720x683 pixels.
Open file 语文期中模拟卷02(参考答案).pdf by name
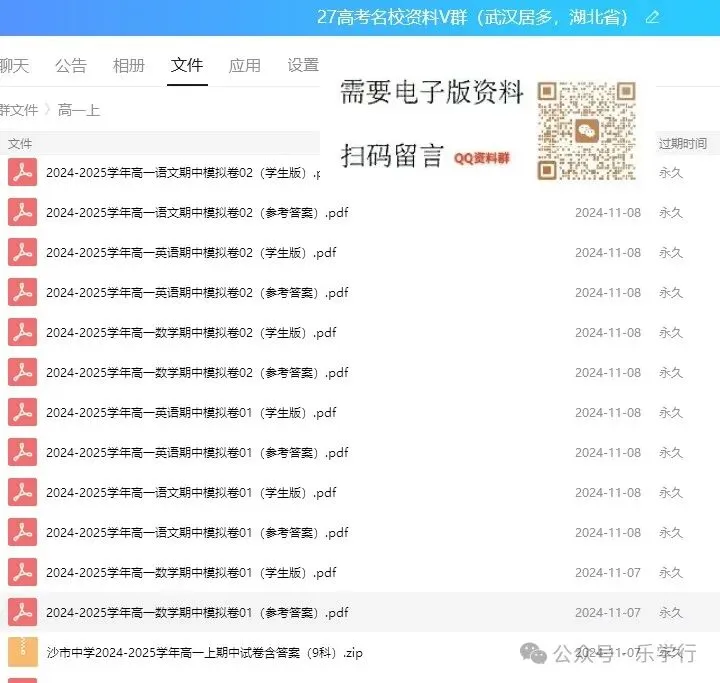(197, 213)
